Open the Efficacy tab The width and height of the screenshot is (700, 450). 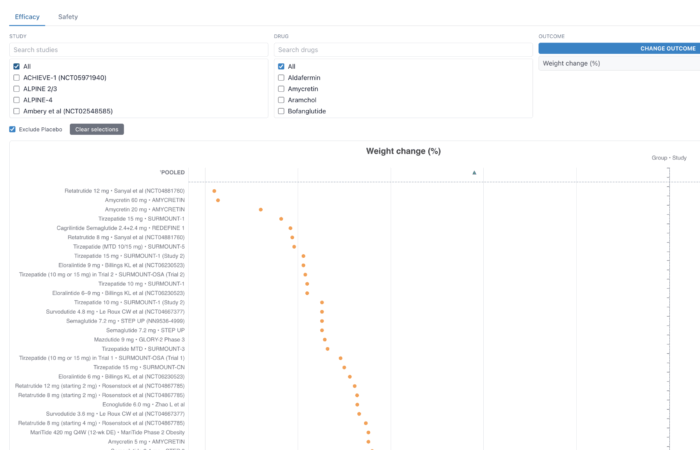(x=27, y=17)
